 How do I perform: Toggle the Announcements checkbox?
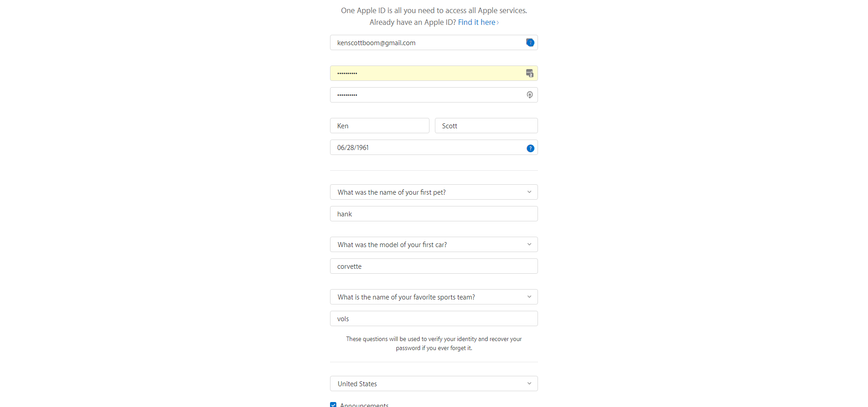(x=333, y=405)
